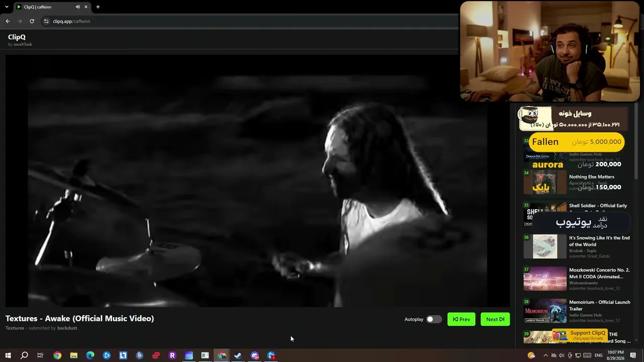This screenshot has width=644, height=362.
Task: Open the tab search dropdown arrow
Action: (7, 7)
